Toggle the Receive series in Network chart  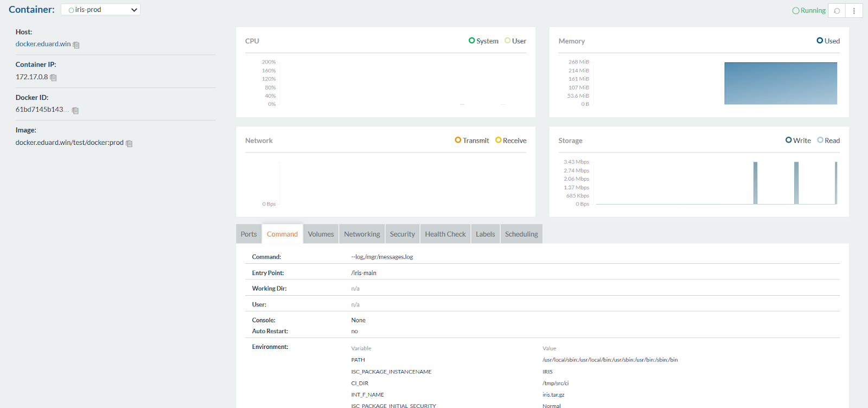click(x=511, y=141)
